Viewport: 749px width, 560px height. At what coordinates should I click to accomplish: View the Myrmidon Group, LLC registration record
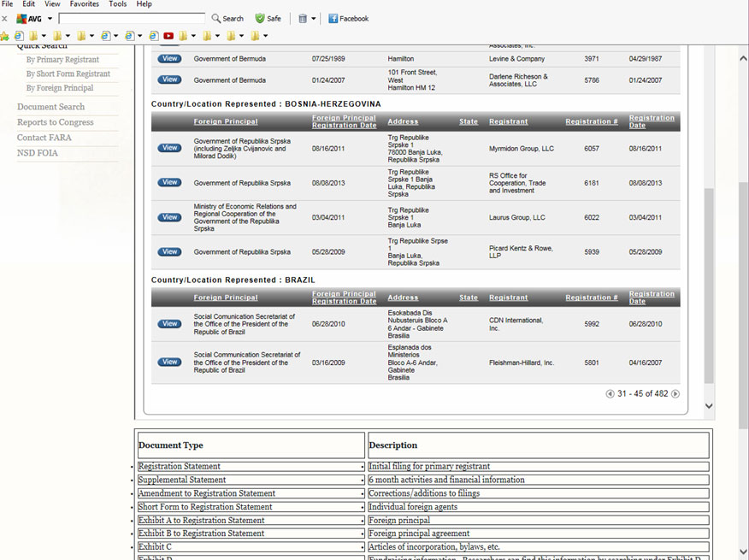coord(169,148)
